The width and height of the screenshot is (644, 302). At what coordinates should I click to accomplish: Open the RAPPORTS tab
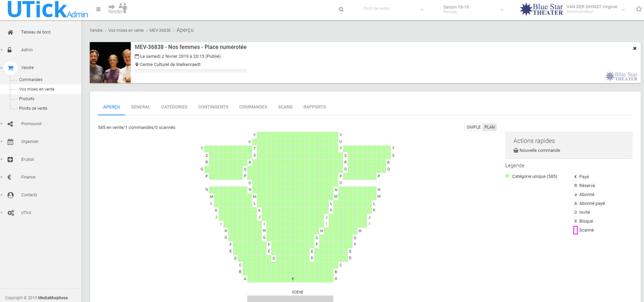(x=314, y=107)
